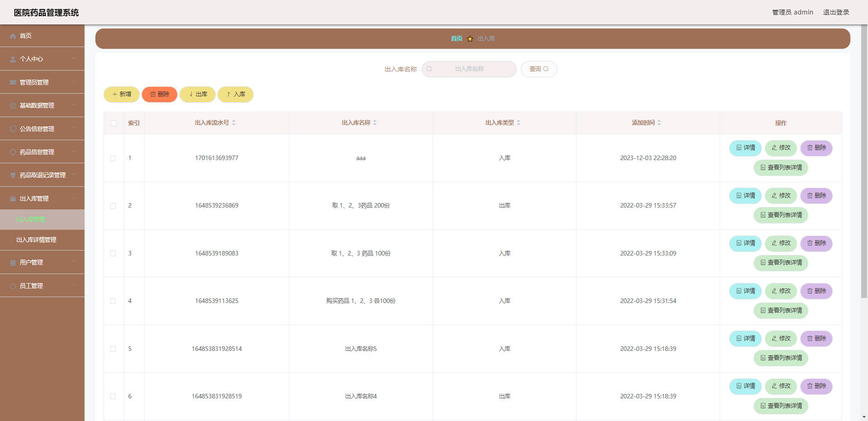Image resolution: width=868 pixels, height=421 pixels.
Task: Check the checkbox for row 6
Action: tap(113, 397)
